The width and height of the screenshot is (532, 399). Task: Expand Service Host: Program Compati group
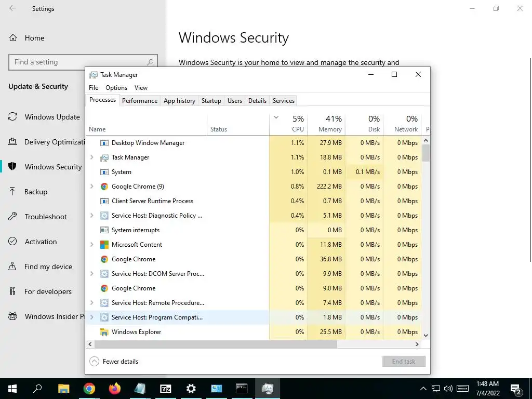[x=91, y=317]
